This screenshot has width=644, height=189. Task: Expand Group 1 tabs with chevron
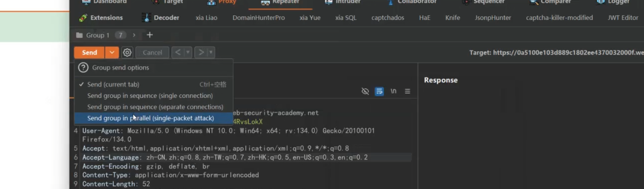pos(134,35)
